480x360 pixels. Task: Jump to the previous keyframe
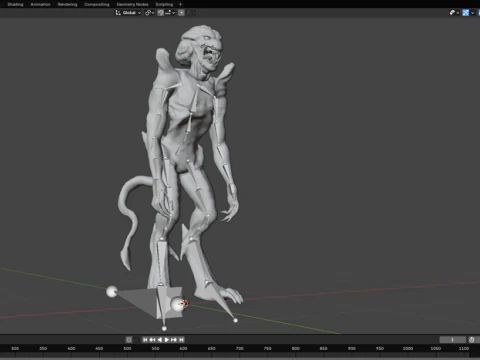pyautogui.click(x=152, y=340)
